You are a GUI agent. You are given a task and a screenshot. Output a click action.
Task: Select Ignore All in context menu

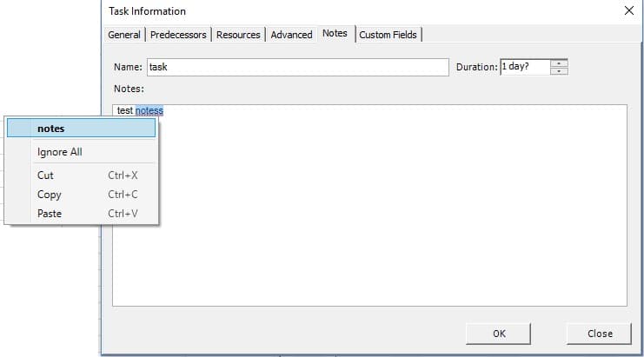click(x=82, y=152)
